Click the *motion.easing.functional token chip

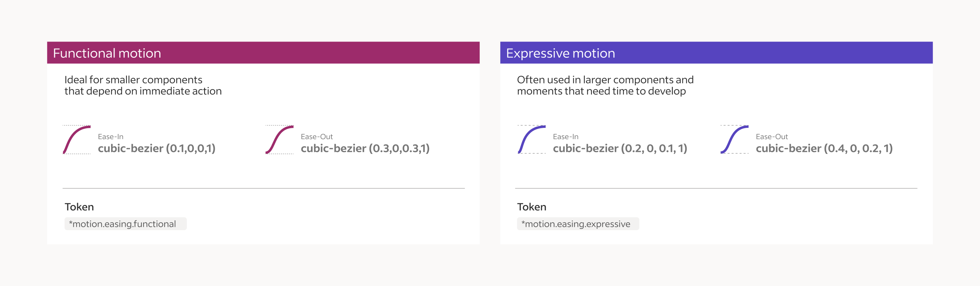point(125,224)
